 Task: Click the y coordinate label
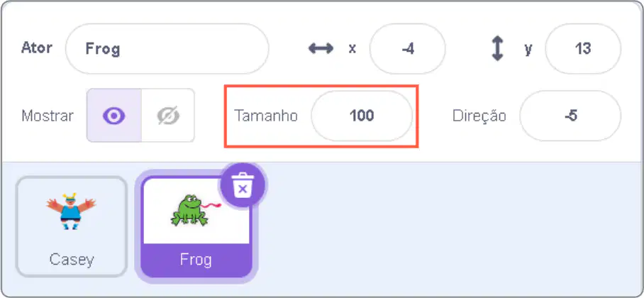tap(528, 50)
